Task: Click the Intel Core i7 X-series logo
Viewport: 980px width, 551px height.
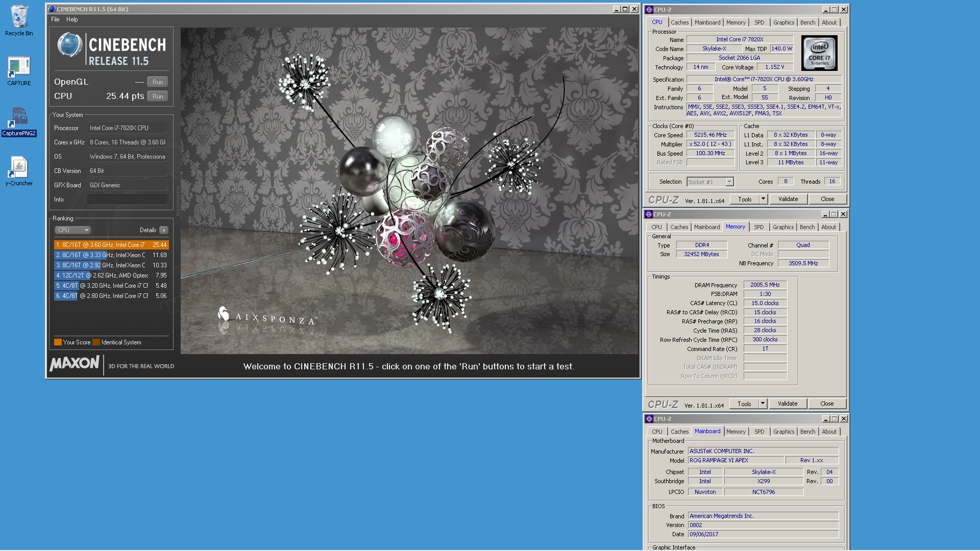Action: [x=819, y=53]
